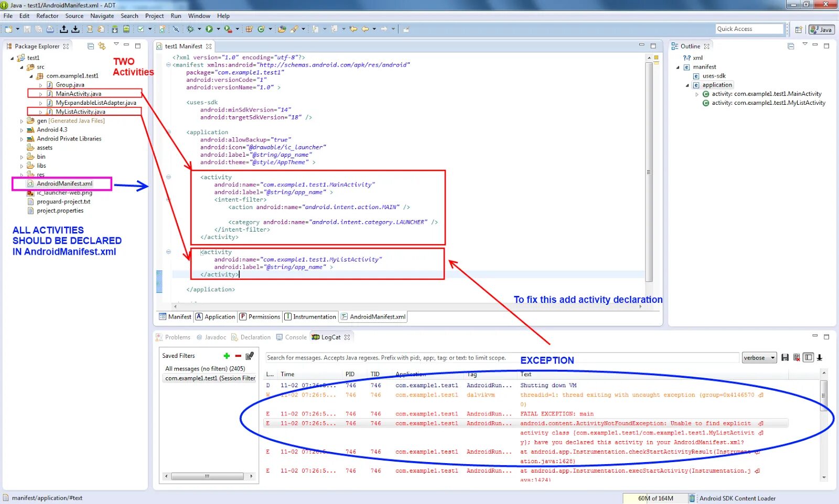Open the Window menu
The width and height of the screenshot is (839, 504).
pos(199,16)
